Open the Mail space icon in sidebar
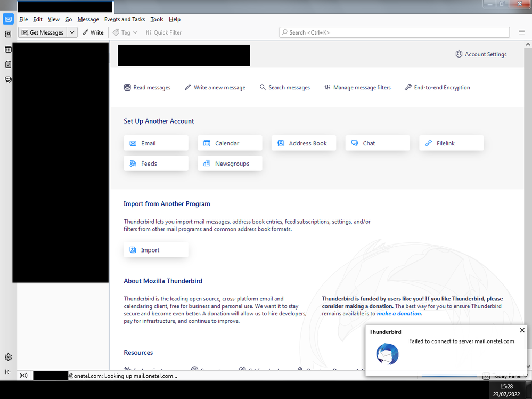Image resolution: width=532 pixels, height=399 pixels. [8, 19]
